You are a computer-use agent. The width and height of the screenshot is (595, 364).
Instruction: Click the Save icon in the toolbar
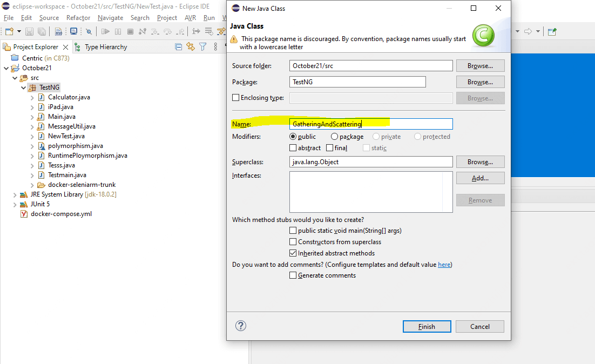[29, 31]
